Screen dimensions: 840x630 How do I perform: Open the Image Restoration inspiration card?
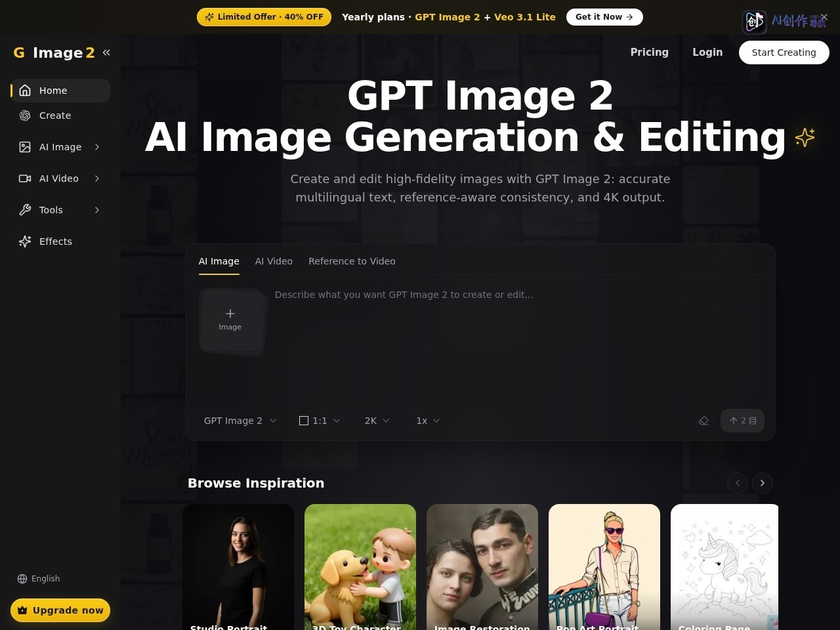(x=482, y=567)
